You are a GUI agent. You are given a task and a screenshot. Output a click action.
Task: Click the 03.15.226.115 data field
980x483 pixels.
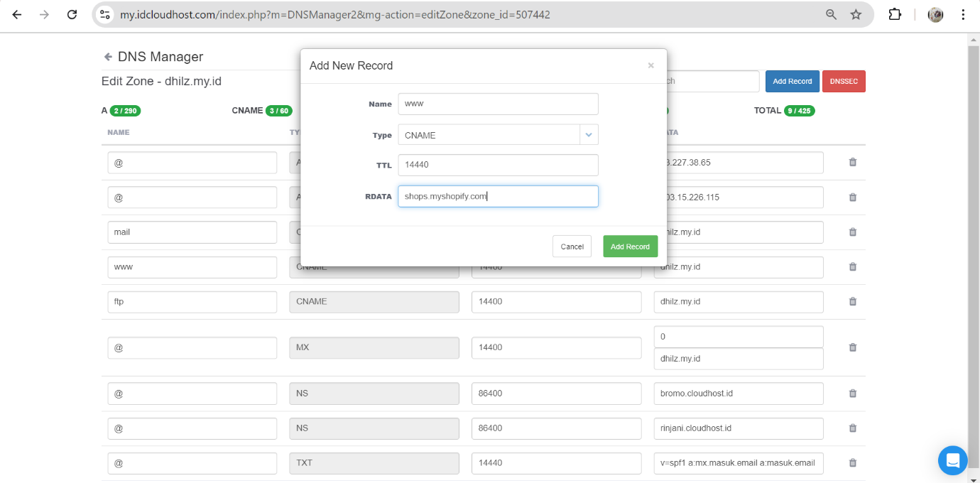pos(745,197)
